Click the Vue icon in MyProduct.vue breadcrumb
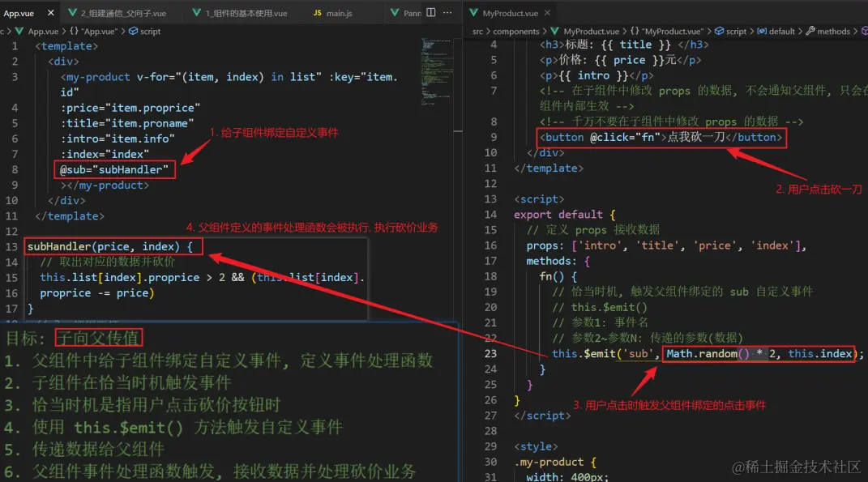 [554, 32]
